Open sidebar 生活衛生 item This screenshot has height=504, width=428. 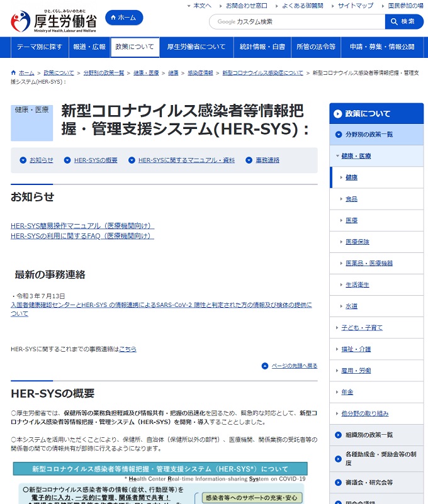(376, 285)
